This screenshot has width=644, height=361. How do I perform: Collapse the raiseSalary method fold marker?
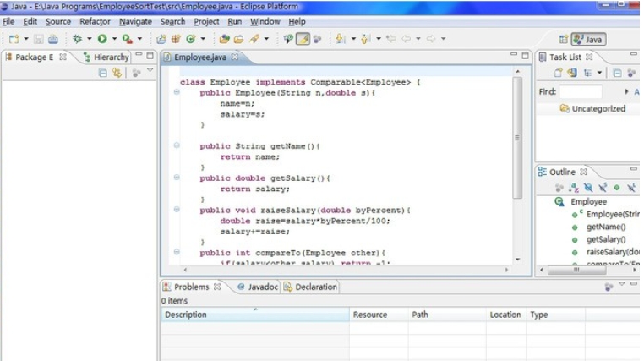[x=177, y=210]
